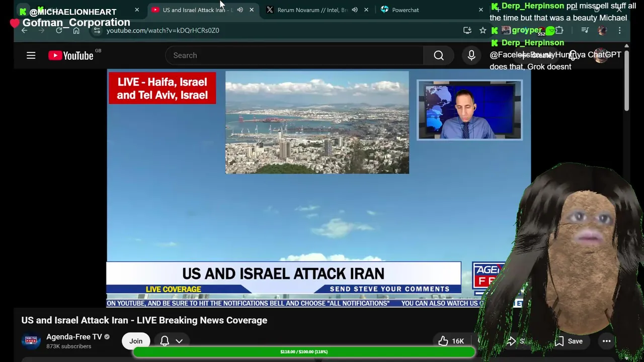644x362 pixels.
Task: Click the Haifa city camera inset
Action: click(x=317, y=122)
